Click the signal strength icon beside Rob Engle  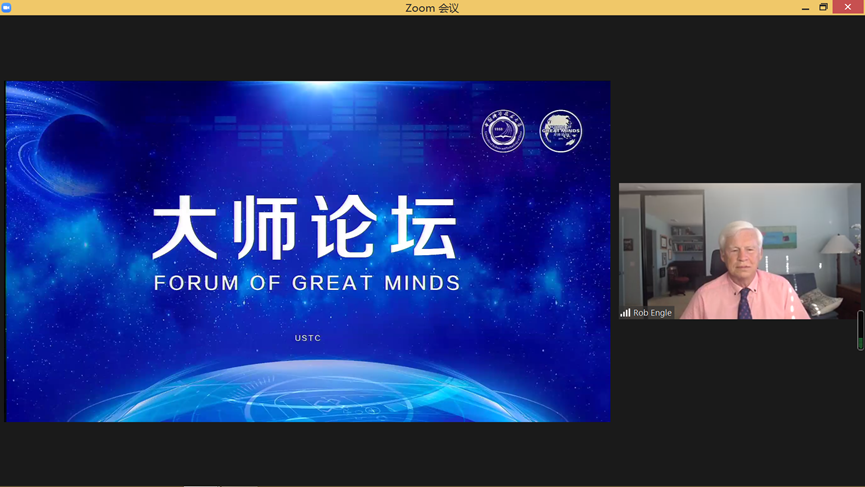click(625, 313)
